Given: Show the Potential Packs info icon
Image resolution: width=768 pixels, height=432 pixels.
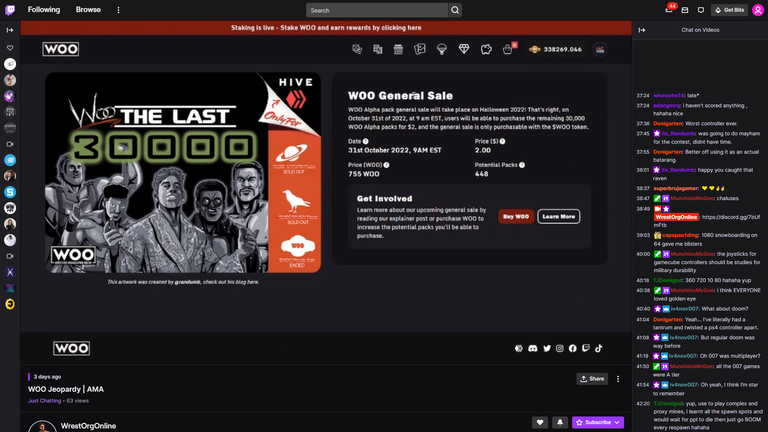Looking at the screenshot, I should tap(522, 165).
